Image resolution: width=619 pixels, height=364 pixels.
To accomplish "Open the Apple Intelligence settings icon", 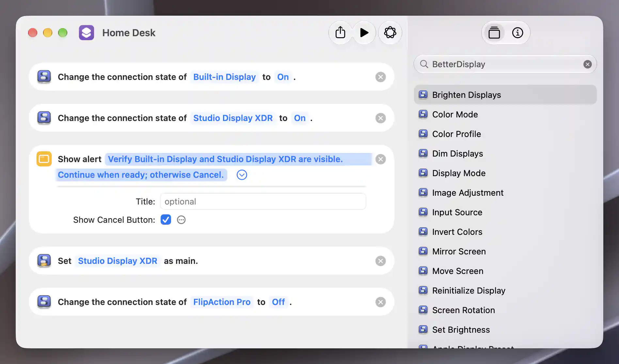I will [390, 33].
